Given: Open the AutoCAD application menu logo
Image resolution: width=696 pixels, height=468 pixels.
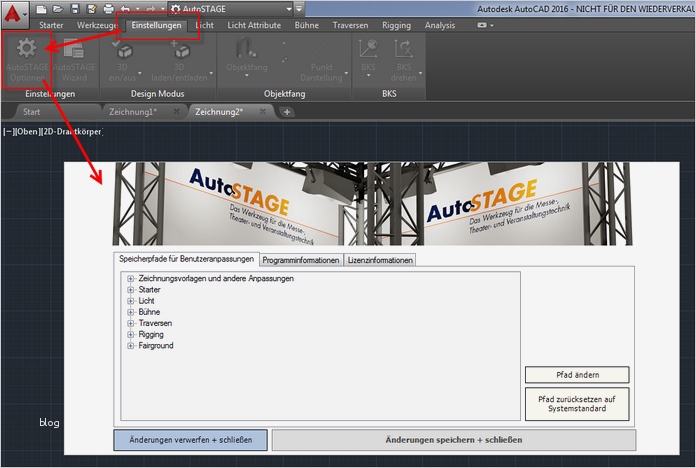Looking at the screenshot, I should [x=15, y=15].
